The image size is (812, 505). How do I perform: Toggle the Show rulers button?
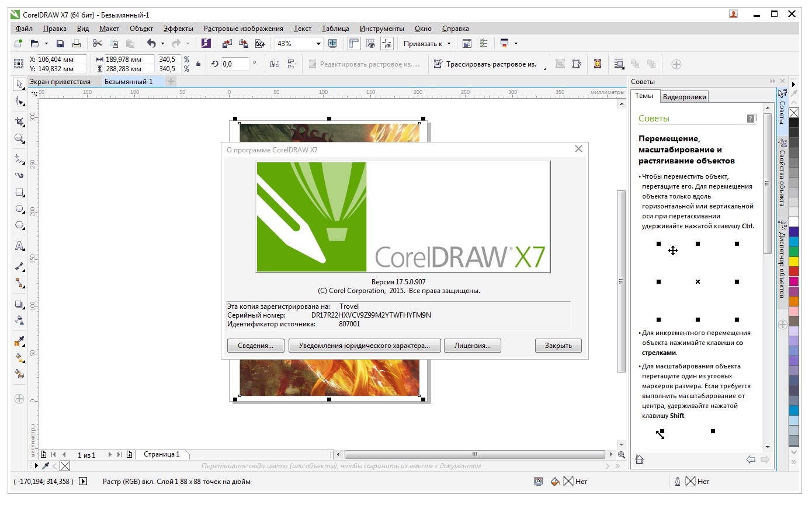point(354,43)
